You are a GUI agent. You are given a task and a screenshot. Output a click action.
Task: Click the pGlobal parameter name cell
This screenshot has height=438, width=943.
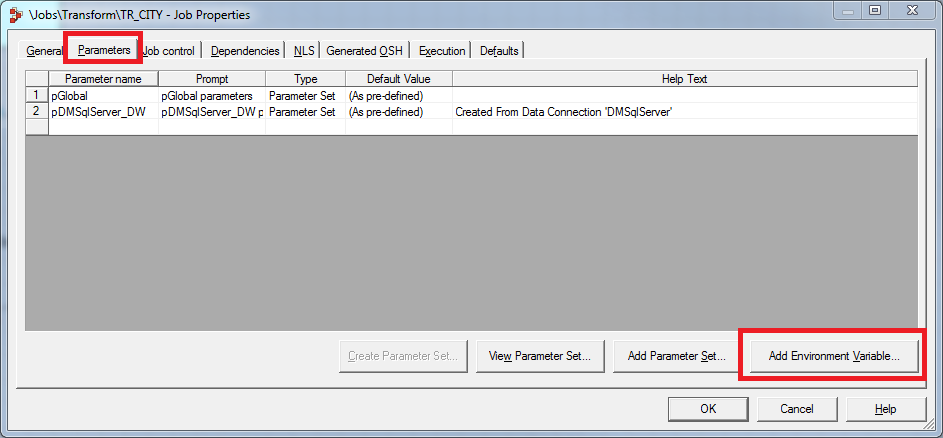pos(103,96)
